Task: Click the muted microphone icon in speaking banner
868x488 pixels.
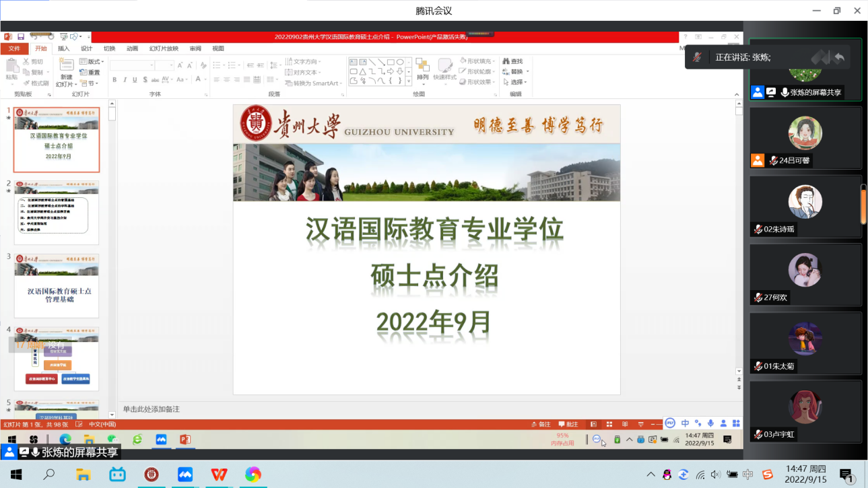Action: [698, 57]
